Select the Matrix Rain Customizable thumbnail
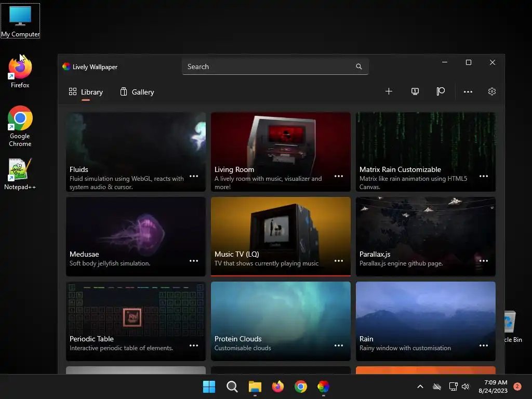Image resolution: width=532 pixels, height=399 pixels. (425, 152)
